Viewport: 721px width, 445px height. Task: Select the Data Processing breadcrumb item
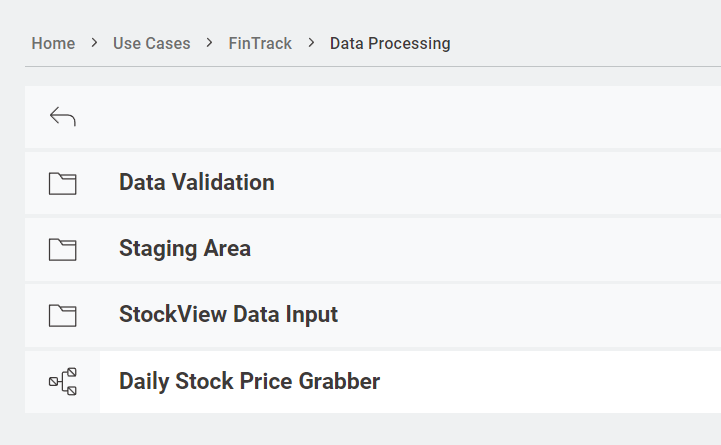(390, 44)
